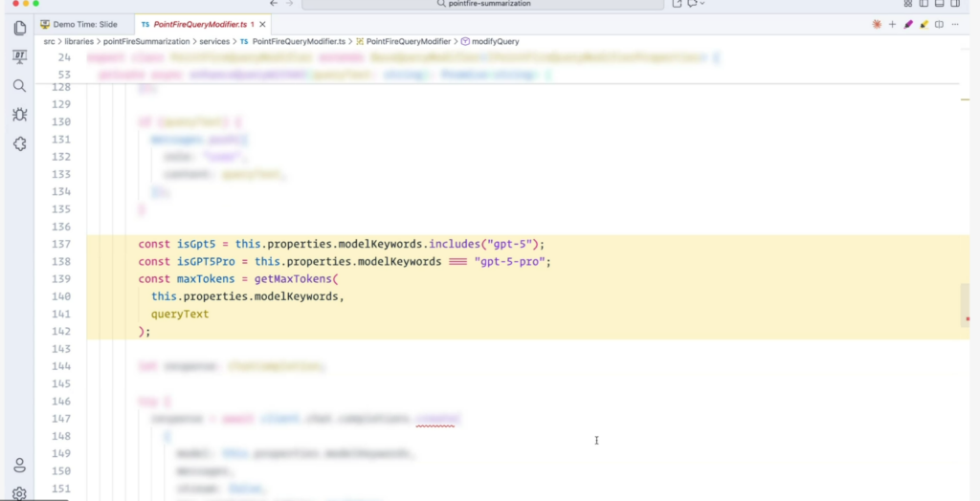
Task: Open the Demo Time panel in the activity bar
Action: [x=19, y=57]
